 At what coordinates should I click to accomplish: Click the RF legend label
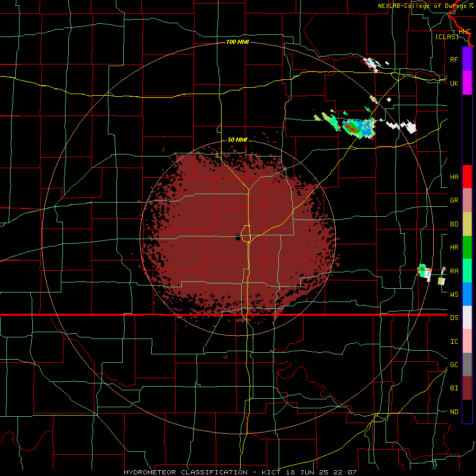click(x=454, y=59)
